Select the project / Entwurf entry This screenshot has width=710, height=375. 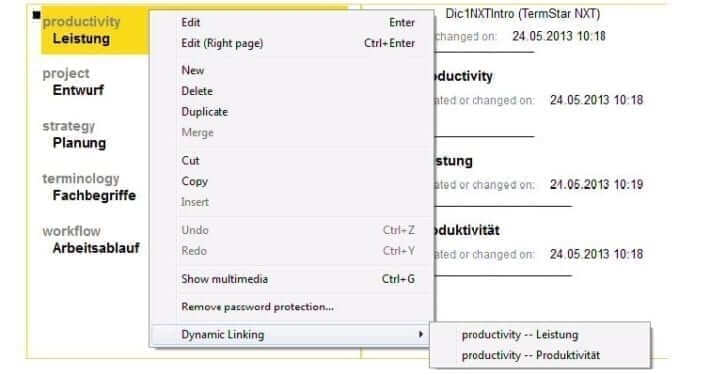(73, 82)
